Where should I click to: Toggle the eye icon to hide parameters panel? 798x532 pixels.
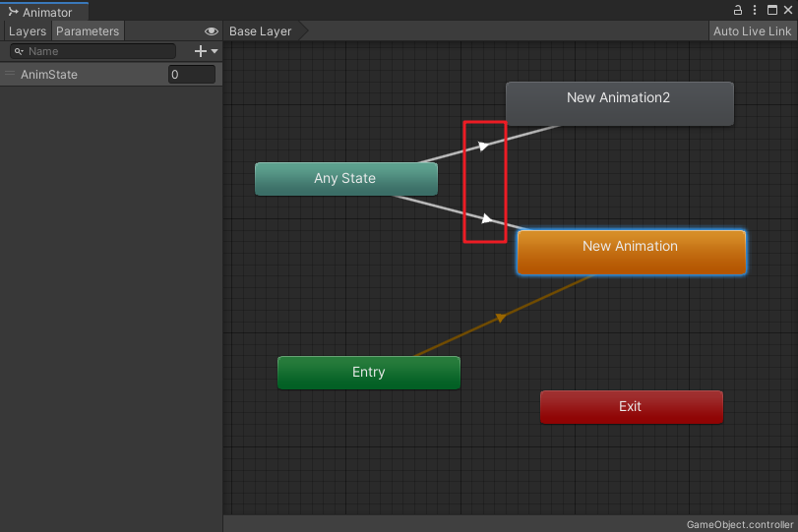211,31
